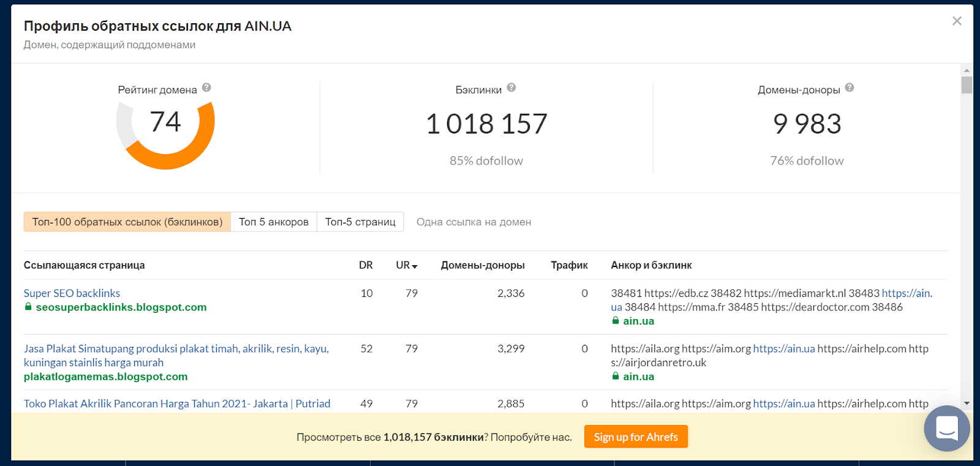Open help icon next to Бэклинки
980x466 pixels.
click(x=511, y=88)
